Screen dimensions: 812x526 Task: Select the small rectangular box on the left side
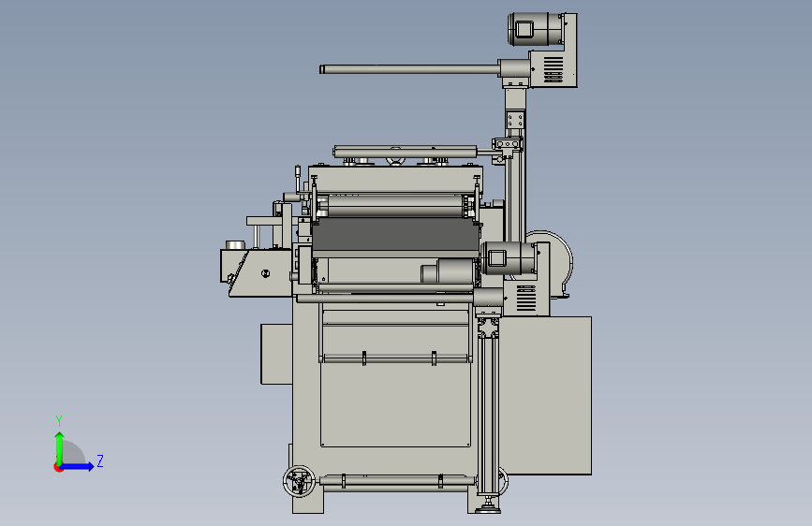click(276, 354)
